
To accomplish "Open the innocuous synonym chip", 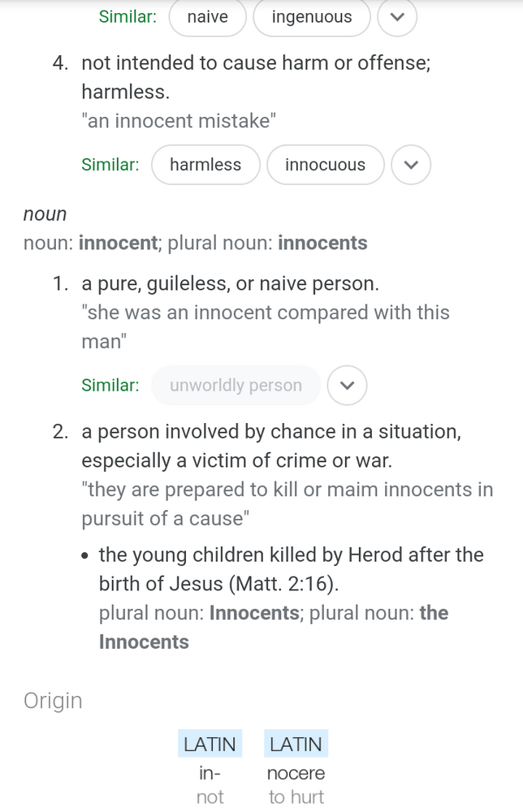I will tap(325, 165).
